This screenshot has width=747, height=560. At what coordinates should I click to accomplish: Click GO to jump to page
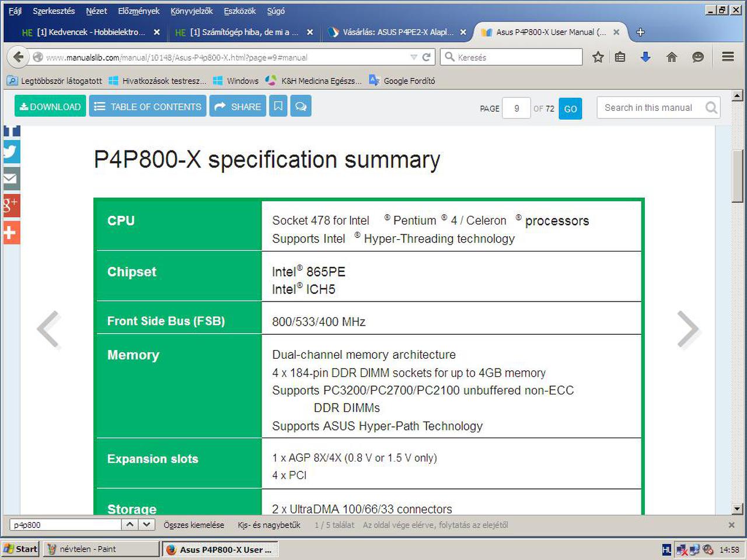click(x=571, y=108)
